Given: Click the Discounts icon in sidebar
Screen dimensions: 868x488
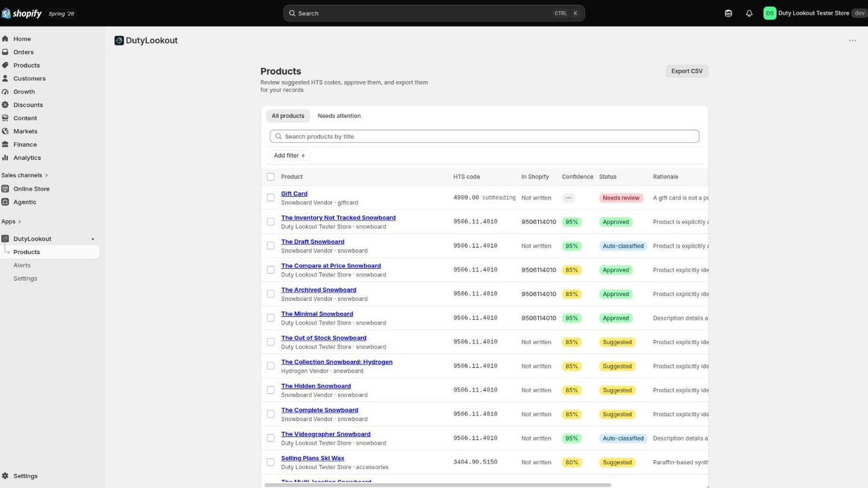Looking at the screenshot, I should coord(5,105).
